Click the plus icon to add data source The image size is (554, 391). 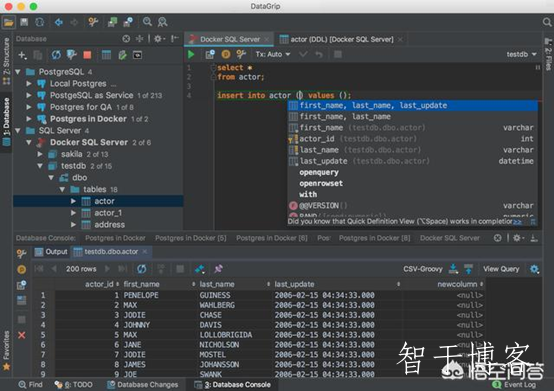click(x=22, y=55)
